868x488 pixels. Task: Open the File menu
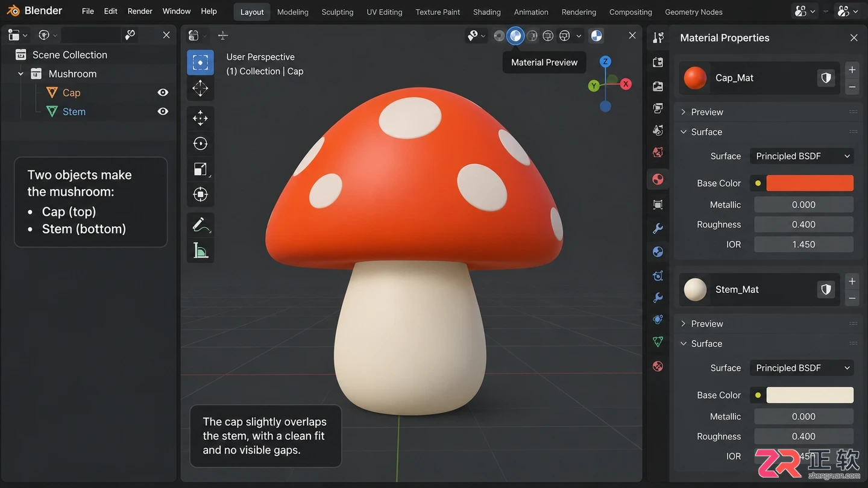pos(88,11)
